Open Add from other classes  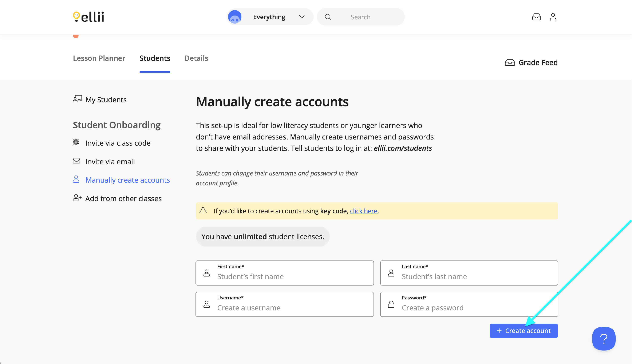click(x=123, y=198)
